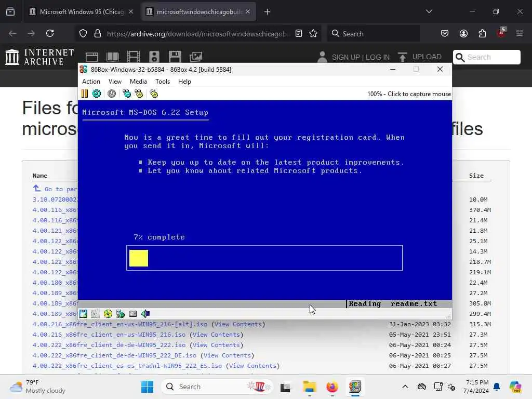Open the Media menu in 86Box
This screenshot has width=532, height=399.
click(x=138, y=82)
